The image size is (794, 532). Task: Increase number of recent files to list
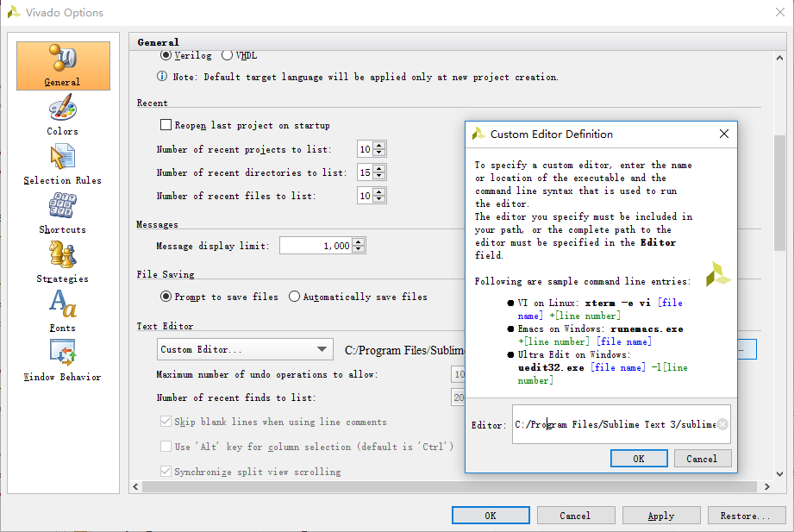[379, 192]
